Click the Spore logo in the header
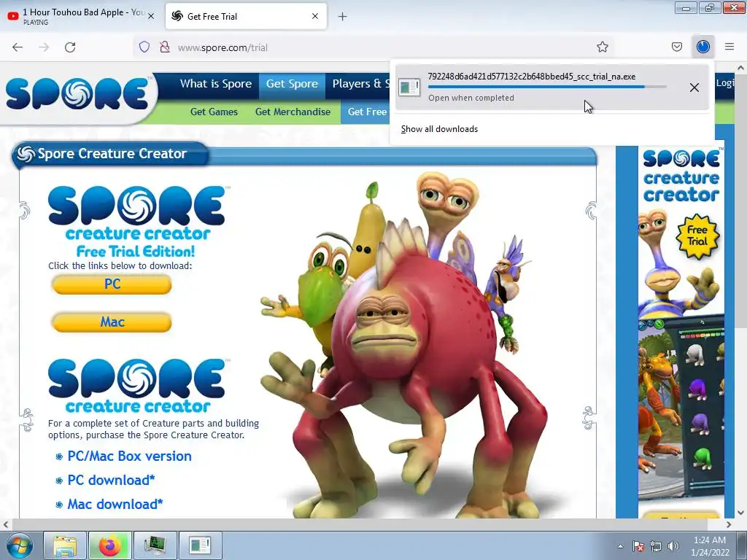The height and width of the screenshot is (560, 747). (77, 94)
